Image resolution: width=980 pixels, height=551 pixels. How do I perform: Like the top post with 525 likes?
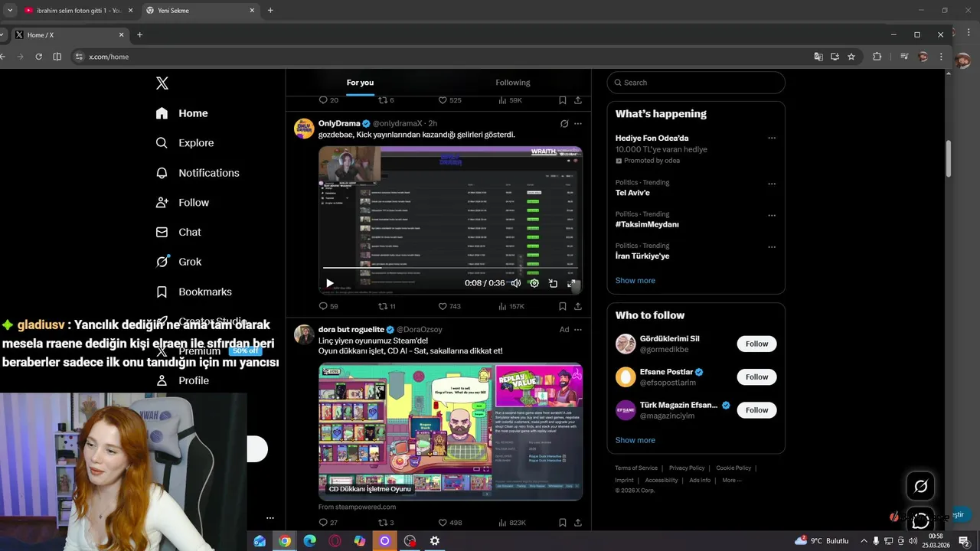(449, 100)
